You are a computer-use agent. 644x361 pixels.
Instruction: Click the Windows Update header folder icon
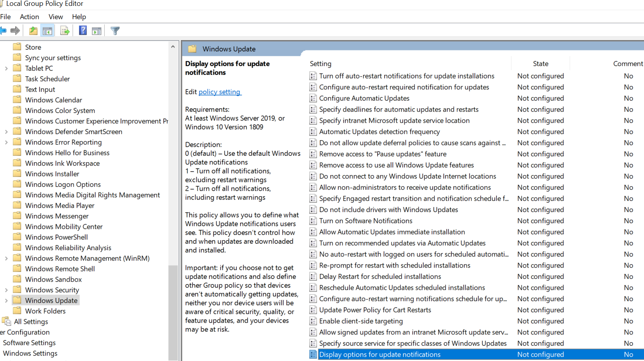pos(192,49)
